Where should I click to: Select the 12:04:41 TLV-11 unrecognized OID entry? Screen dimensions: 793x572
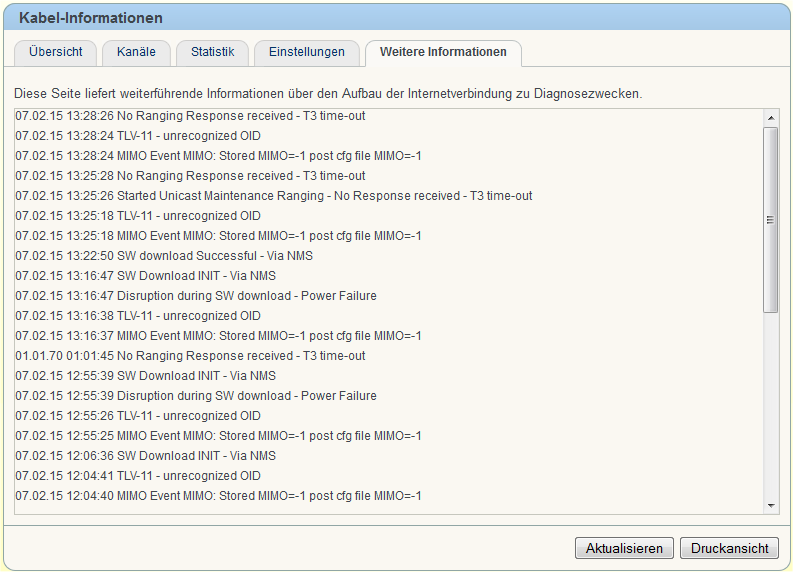[138, 476]
